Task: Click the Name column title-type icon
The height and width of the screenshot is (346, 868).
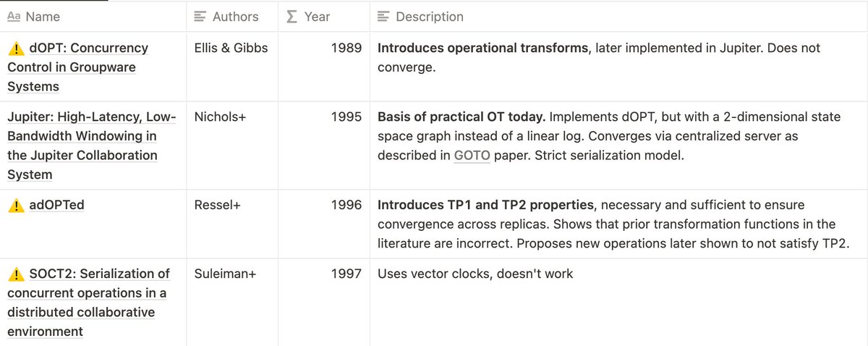Action: pyautogui.click(x=14, y=16)
